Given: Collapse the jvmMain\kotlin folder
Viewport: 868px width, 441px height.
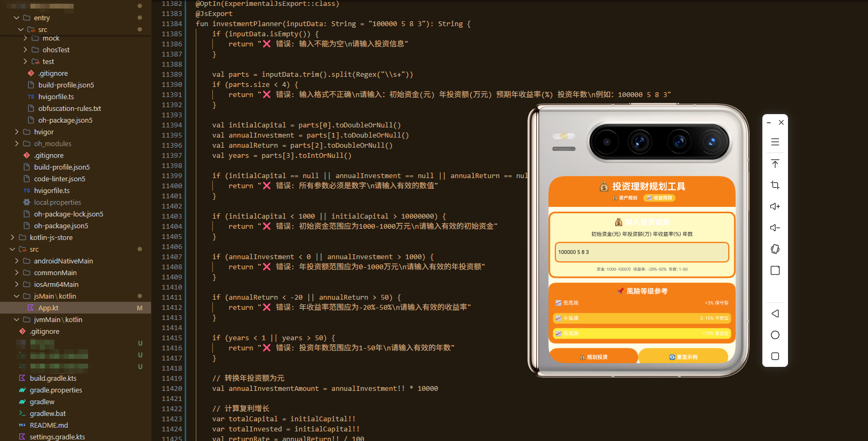Looking at the screenshot, I should [17, 319].
